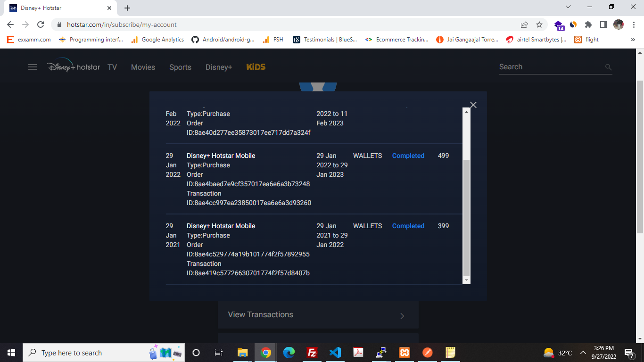Click the View Transactions option
The width and height of the screenshot is (644, 362).
(260, 314)
